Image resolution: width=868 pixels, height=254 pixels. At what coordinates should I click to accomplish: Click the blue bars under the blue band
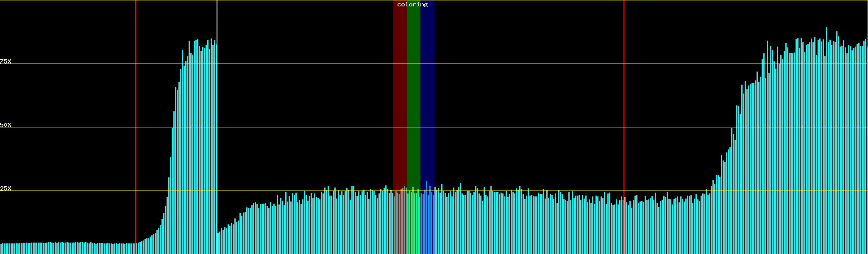[x=427, y=224]
